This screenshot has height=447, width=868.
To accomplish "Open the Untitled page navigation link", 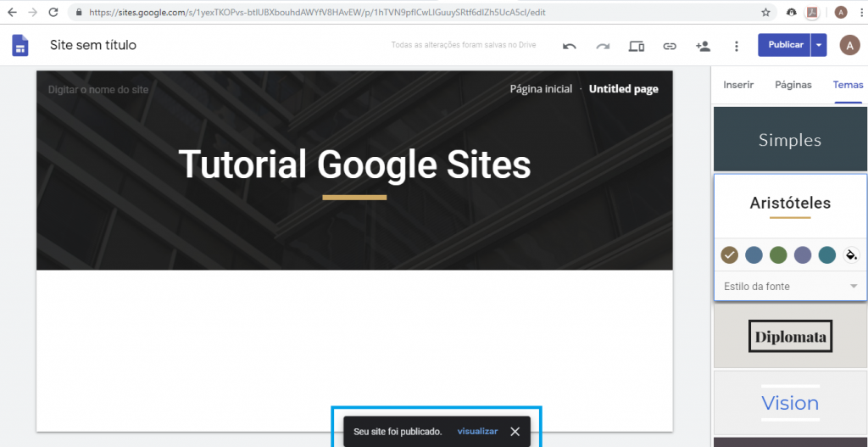I will pyautogui.click(x=624, y=88).
